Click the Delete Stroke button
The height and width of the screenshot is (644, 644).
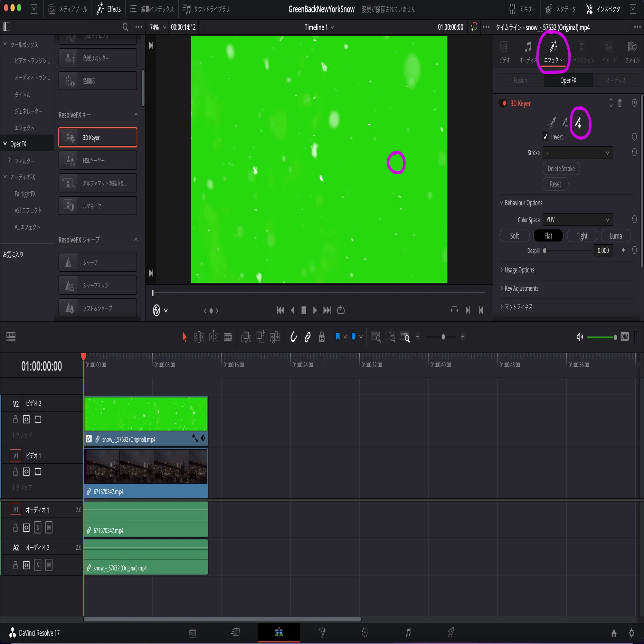(x=561, y=169)
